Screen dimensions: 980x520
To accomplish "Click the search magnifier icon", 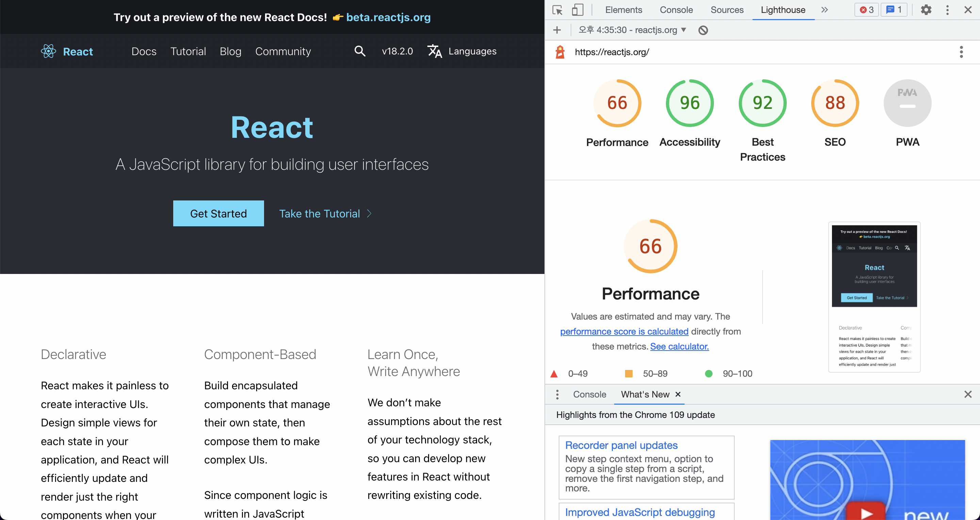I will coord(360,51).
